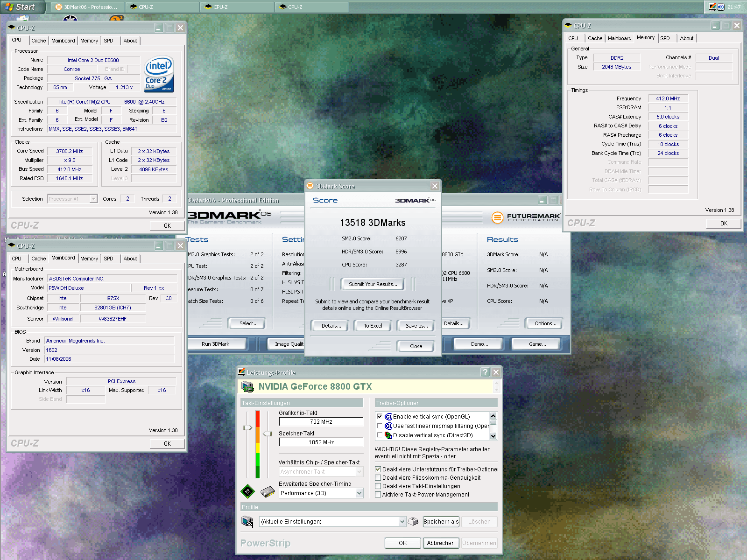Click the GL icon beside Use fast linear mipmap
The height and width of the screenshot is (560, 747).
388,426
